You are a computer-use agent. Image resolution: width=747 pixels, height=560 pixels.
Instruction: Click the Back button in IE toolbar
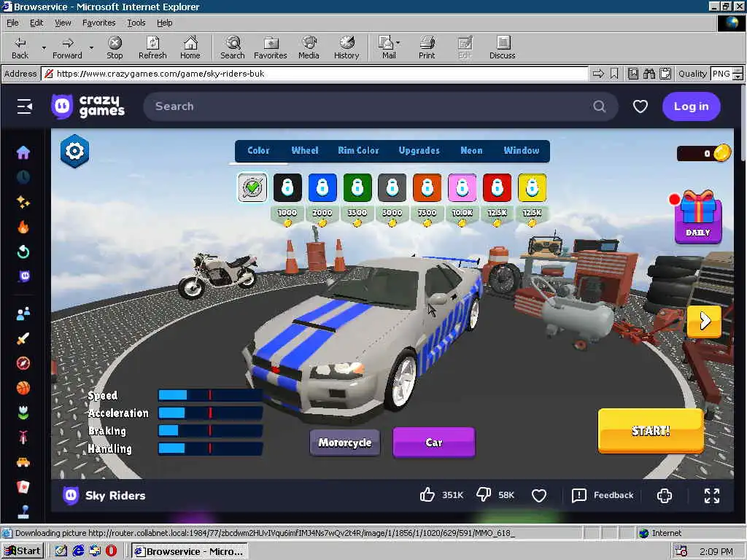(x=20, y=47)
